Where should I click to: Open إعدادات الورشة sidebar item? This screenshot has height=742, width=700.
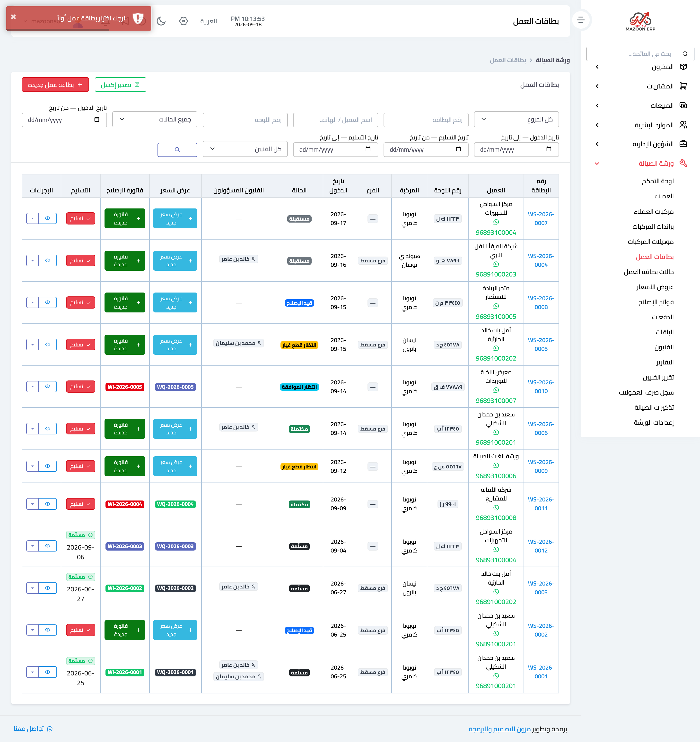click(654, 423)
